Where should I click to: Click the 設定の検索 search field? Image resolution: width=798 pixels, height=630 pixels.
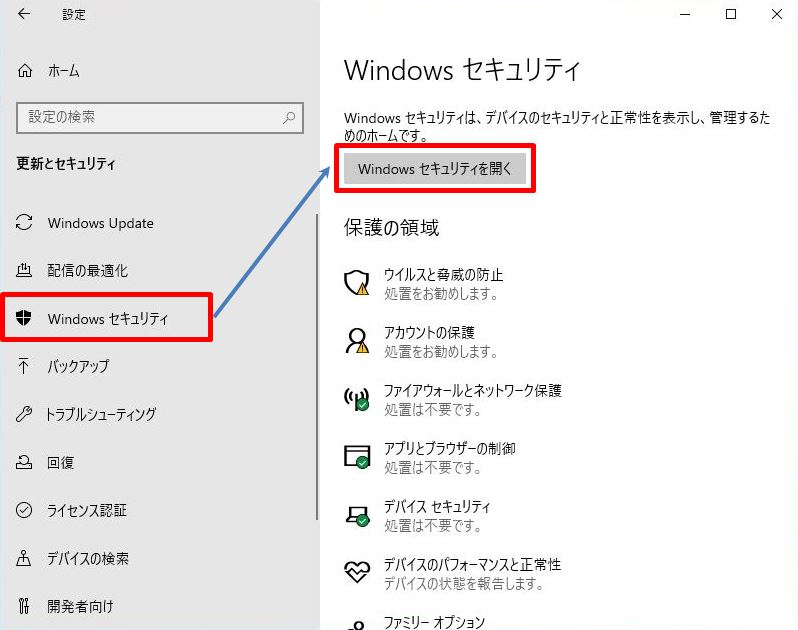click(x=160, y=118)
